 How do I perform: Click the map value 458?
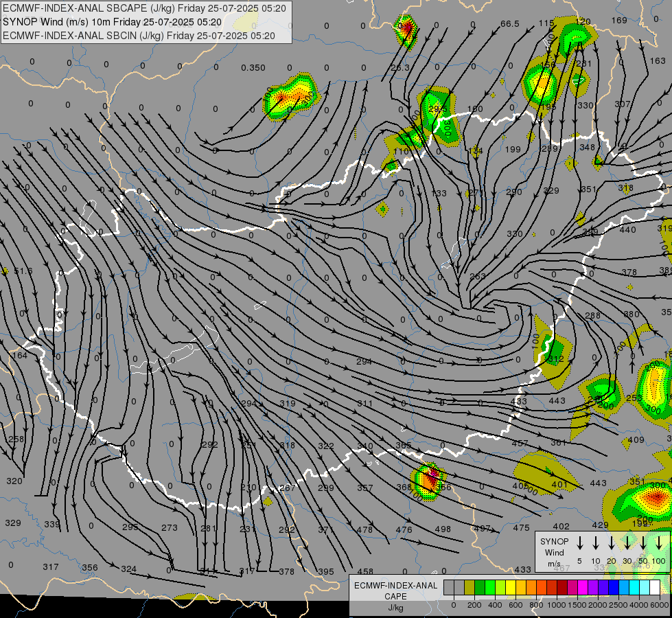point(365,572)
